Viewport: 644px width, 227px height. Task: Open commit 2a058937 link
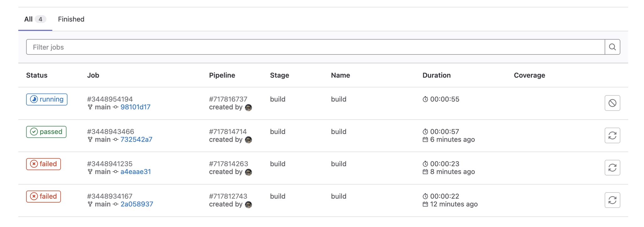[137, 204]
